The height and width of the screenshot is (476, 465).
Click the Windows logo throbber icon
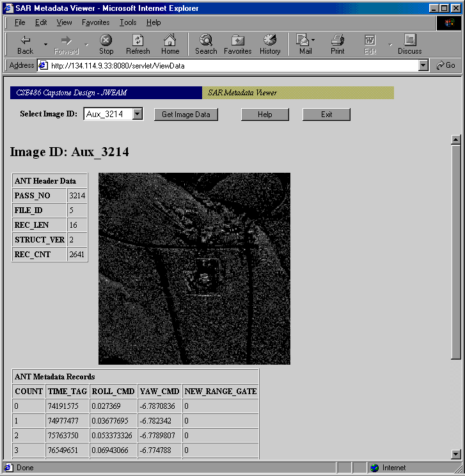point(449,23)
